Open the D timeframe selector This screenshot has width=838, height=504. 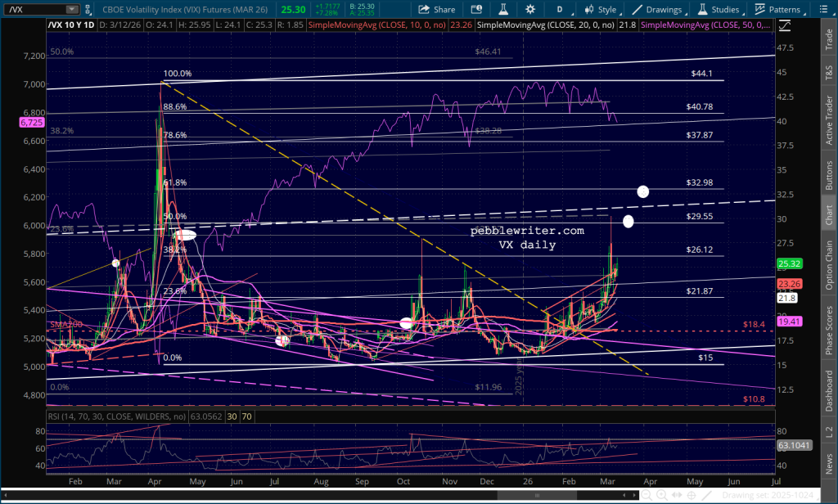[559, 10]
